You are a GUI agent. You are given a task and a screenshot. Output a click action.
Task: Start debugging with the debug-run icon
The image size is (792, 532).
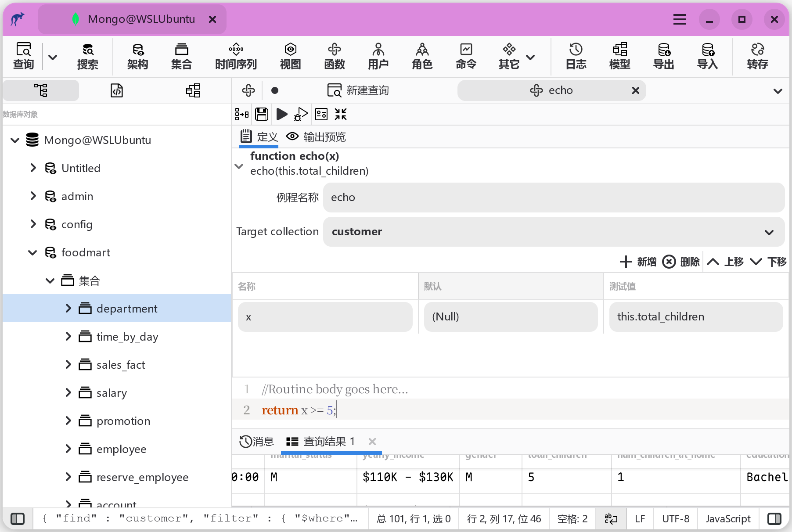pos(301,114)
